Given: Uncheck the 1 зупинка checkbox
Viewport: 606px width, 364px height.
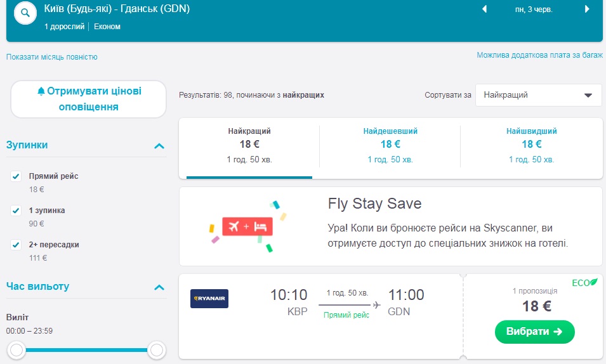Looking at the screenshot, I should click(16, 211).
